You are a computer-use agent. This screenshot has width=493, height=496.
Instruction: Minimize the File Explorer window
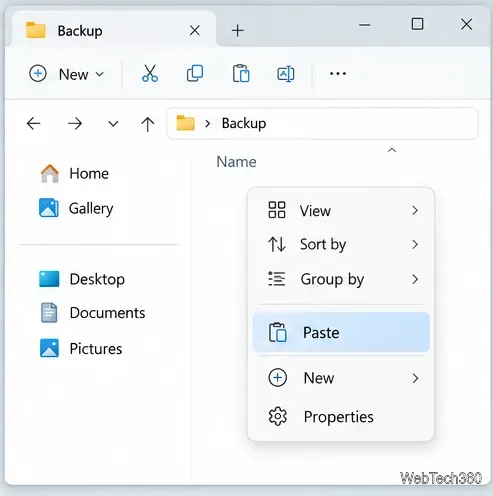365,25
